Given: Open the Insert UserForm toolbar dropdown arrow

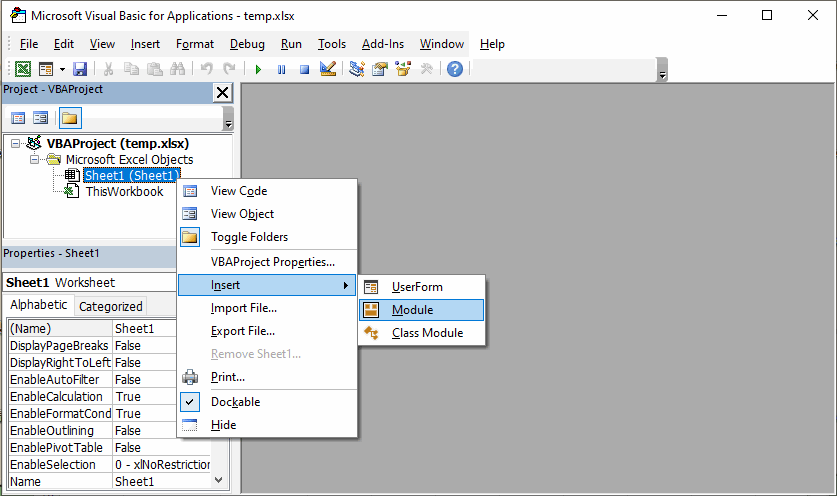Looking at the screenshot, I should pyautogui.click(x=62, y=70).
